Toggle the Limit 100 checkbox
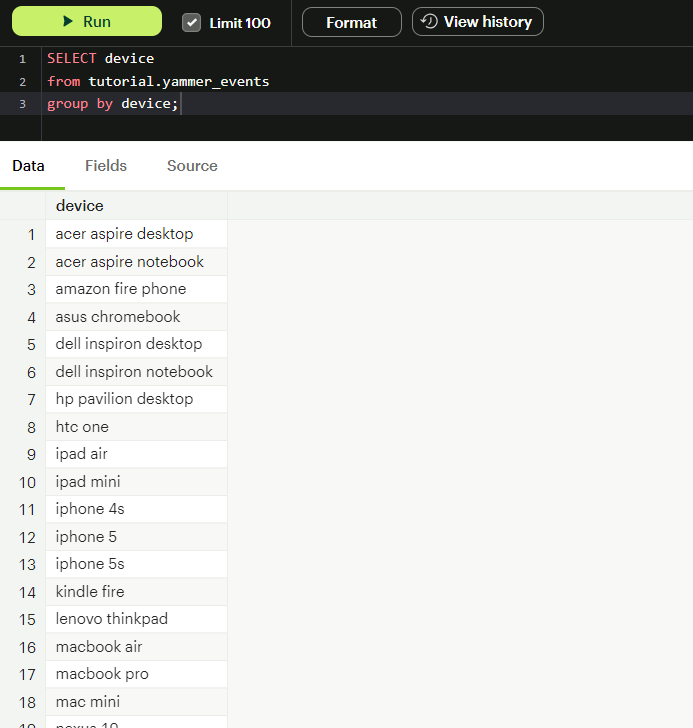This screenshot has height=728, width=693. pyautogui.click(x=191, y=22)
